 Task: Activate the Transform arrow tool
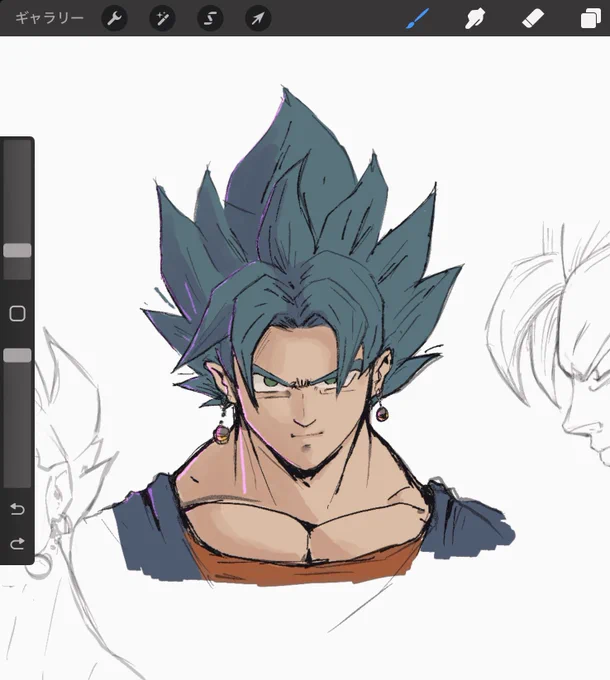(x=258, y=18)
